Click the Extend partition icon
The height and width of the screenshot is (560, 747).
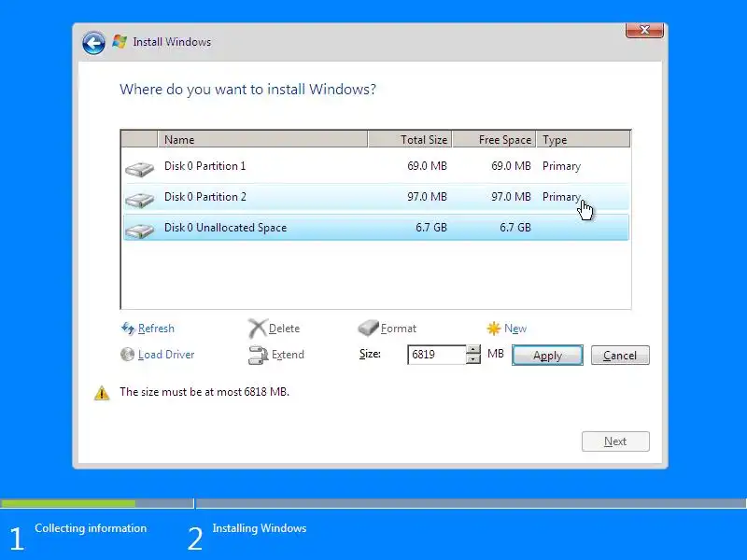coord(259,355)
